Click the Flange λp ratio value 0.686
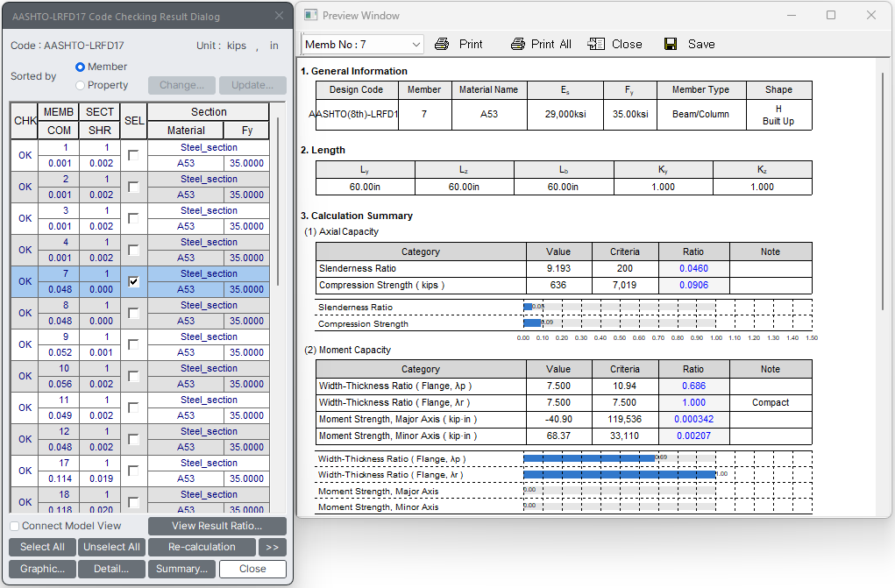 pyautogui.click(x=693, y=386)
